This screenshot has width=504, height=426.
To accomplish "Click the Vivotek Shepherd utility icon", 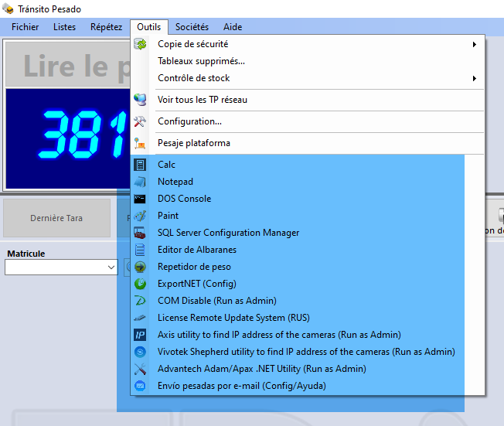I will click(x=140, y=352).
